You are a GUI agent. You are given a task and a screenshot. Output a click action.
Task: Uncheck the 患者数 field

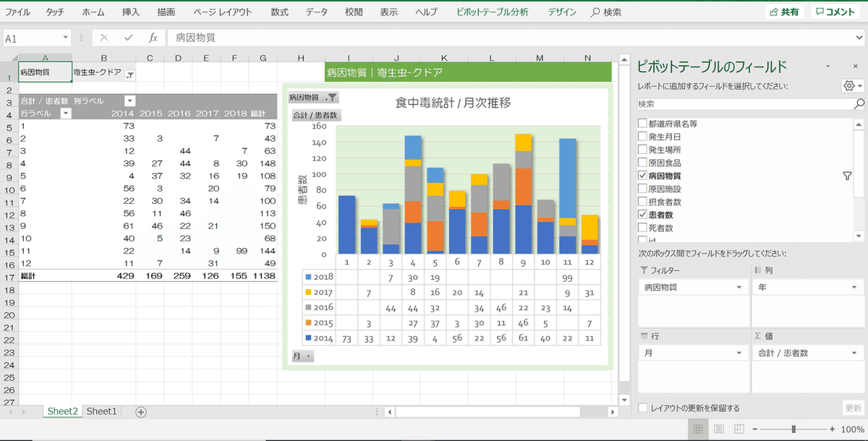pos(642,214)
